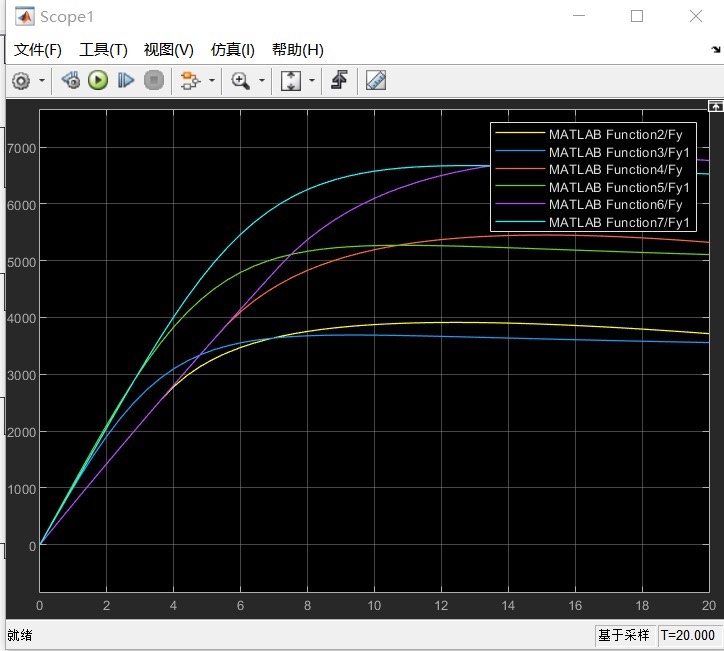Open the 帮助(H) menu
Image resolution: width=724 pixels, height=651 pixels.
click(298, 49)
